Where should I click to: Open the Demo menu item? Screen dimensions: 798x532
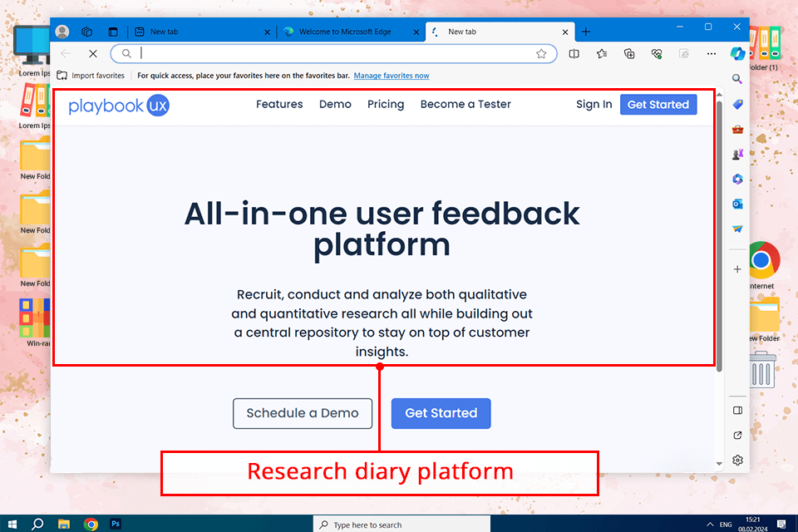pos(335,105)
